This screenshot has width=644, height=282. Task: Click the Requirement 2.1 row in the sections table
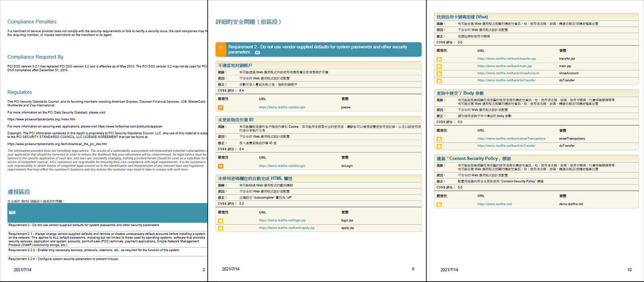[107, 239]
